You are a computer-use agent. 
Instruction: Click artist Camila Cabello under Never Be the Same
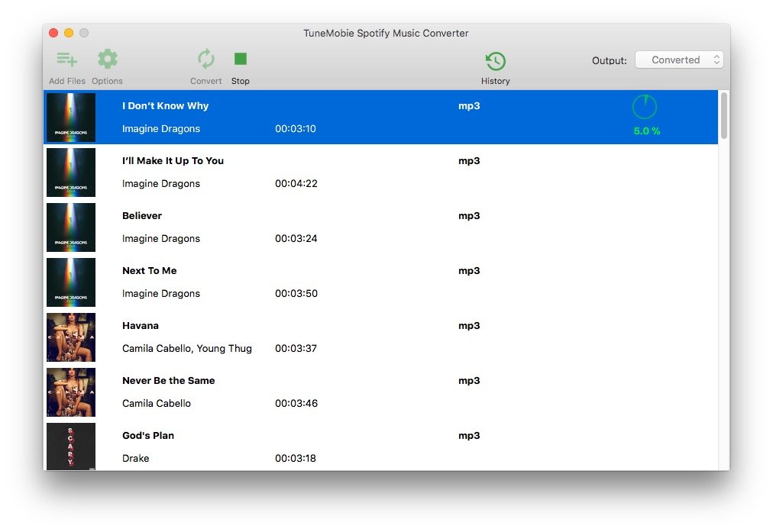pyautogui.click(x=157, y=404)
